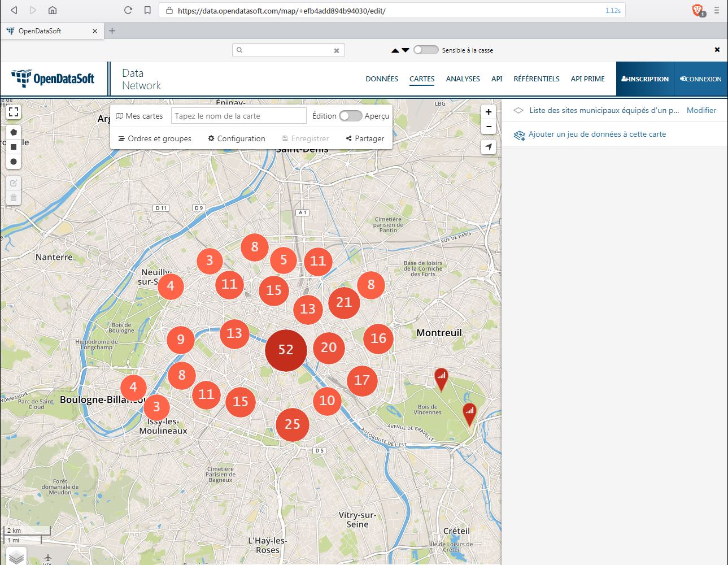This screenshot has width=728, height=565.
Task: Select the polygon drawing tool
Action: [x=14, y=132]
